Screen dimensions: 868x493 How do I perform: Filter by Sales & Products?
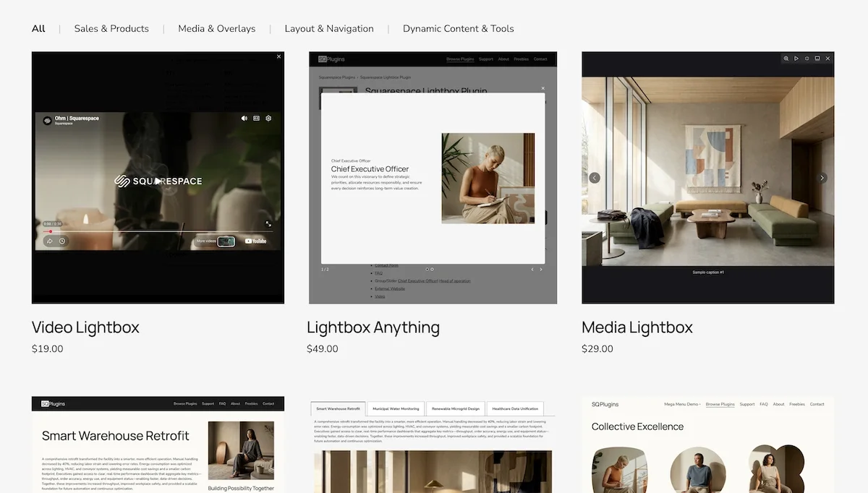click(x=111, y=29)
